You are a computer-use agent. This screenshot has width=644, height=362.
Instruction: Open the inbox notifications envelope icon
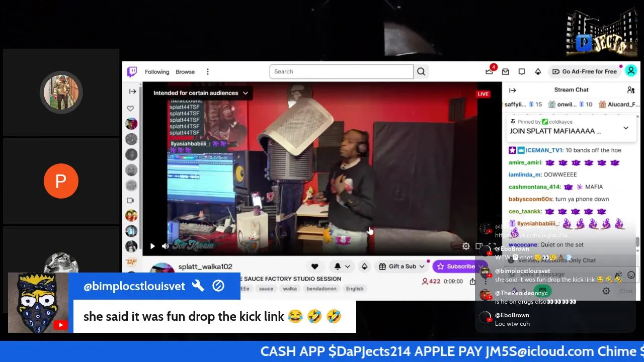pyautogui.click(x=506, y=72)
